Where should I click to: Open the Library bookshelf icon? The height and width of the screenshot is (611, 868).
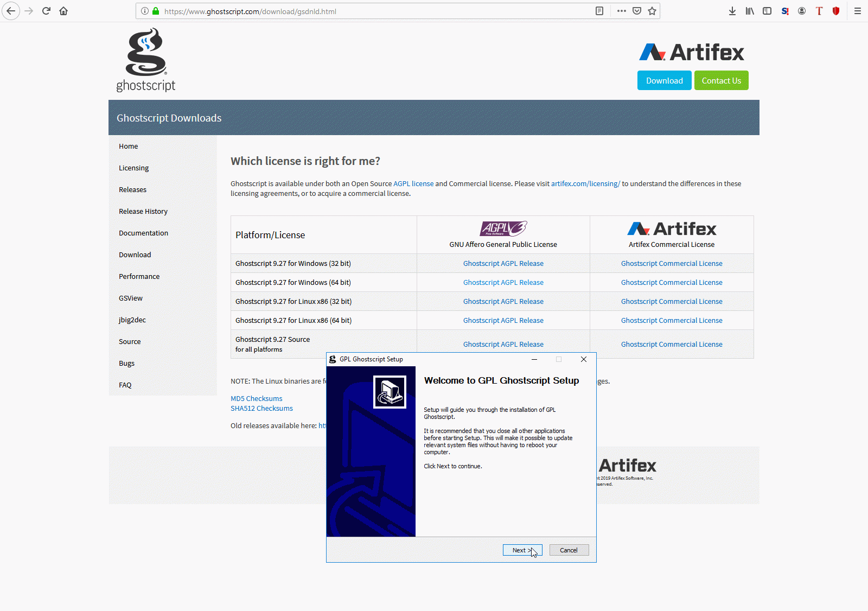point(750,11)
